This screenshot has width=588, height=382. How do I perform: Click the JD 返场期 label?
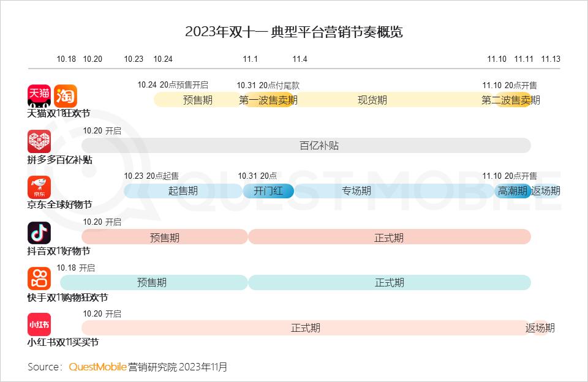pos(546,191)
